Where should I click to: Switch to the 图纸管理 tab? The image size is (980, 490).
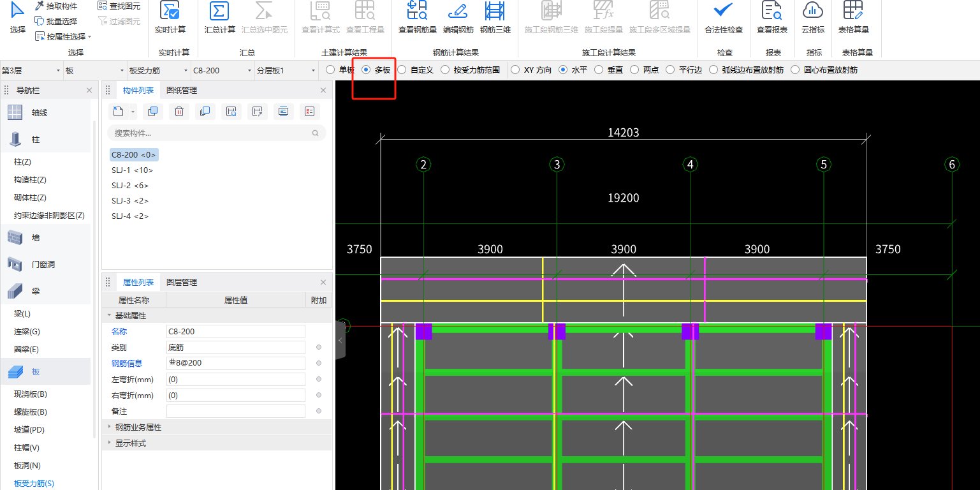[x=182, y=91]
